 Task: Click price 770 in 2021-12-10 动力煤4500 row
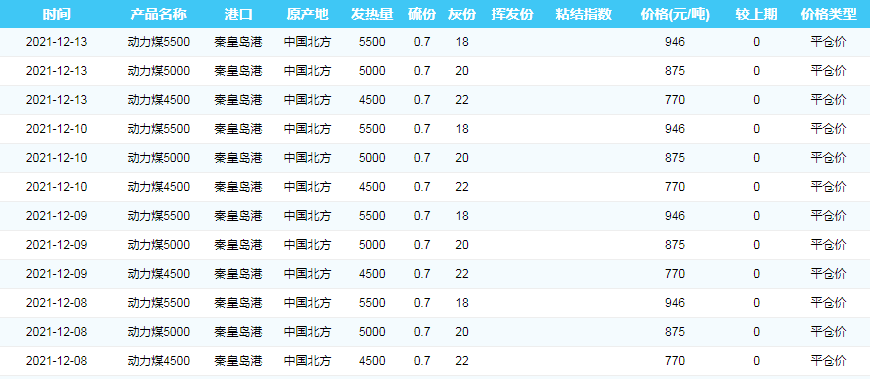(x=675, y=187)
